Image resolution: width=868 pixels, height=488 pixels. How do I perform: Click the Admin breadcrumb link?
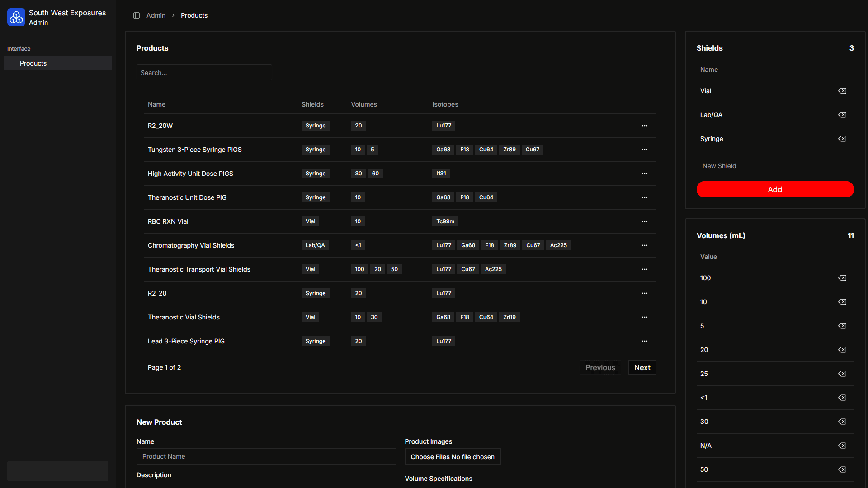(x=156, y=15)
